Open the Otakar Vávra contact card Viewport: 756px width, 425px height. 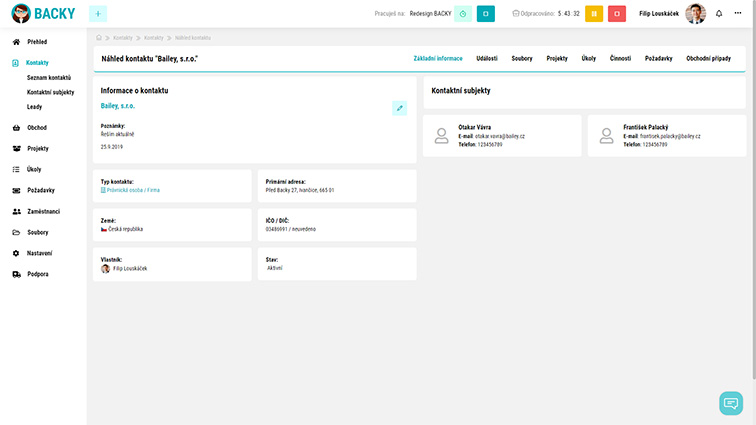point(502,136)
